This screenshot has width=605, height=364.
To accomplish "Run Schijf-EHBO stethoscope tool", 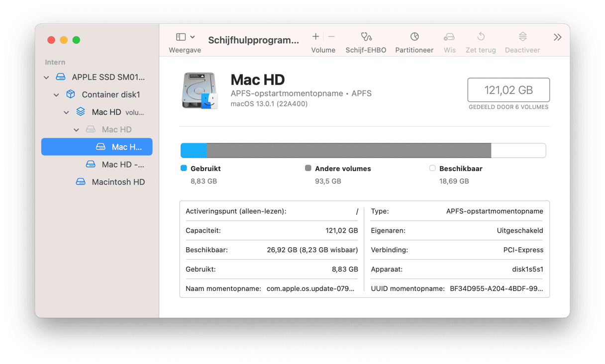I will [x=366, y=37].
